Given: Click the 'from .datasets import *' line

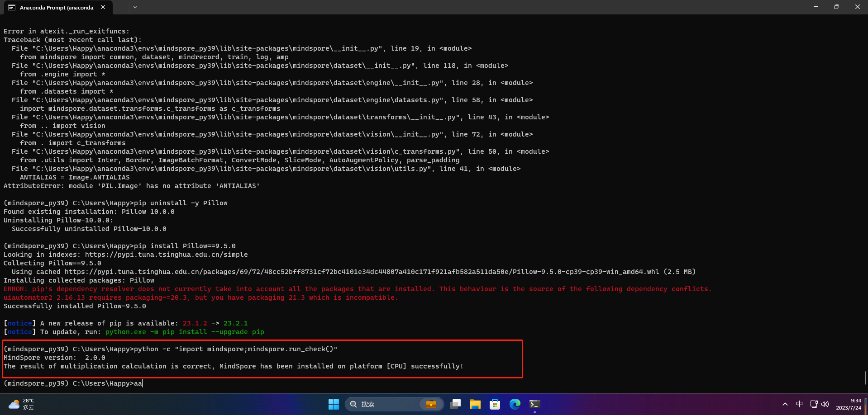Looking at the screenshot, I should pos(67,91).
